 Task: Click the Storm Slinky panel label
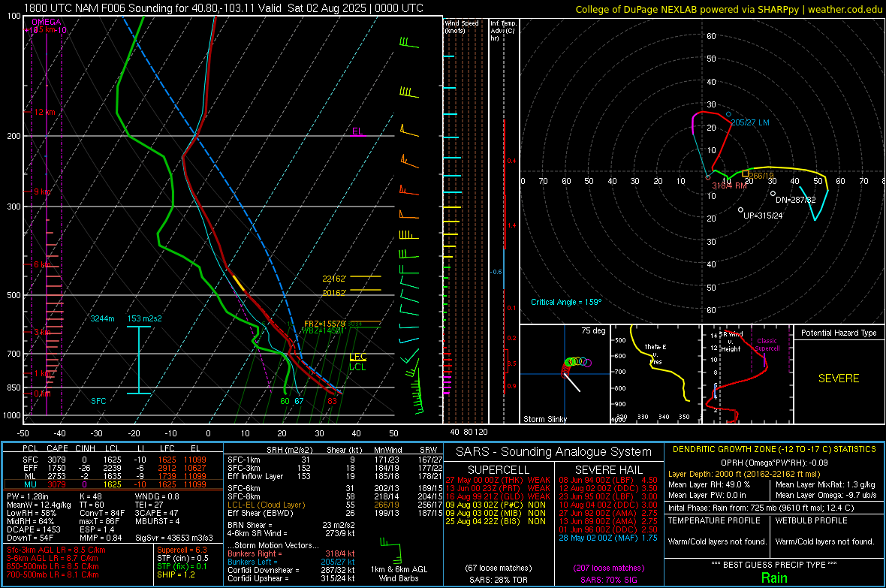click(545, 419)
